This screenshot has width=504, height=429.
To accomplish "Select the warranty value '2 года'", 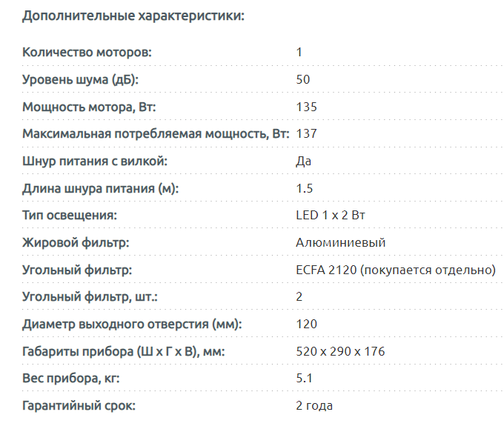I will [x=314, y=405].
